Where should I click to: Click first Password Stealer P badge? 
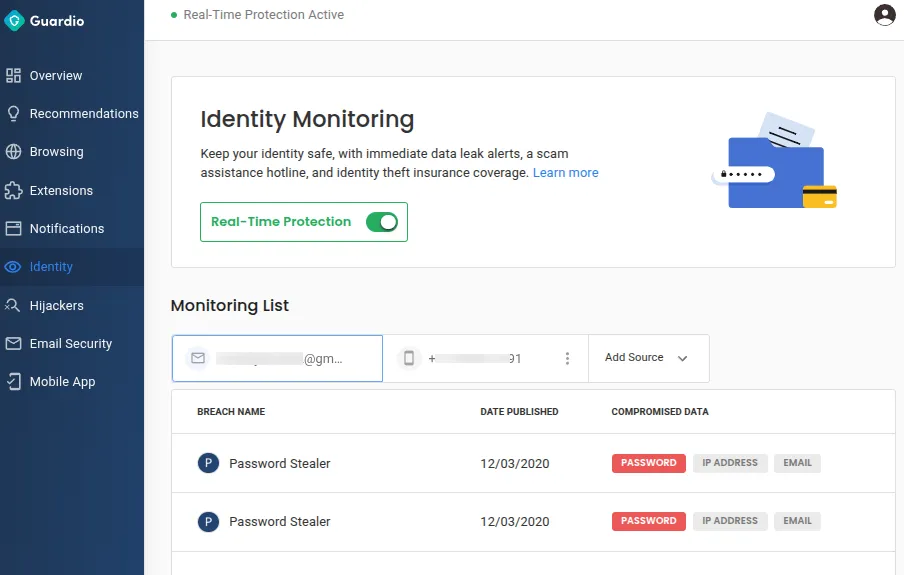[x=208, y=463]
